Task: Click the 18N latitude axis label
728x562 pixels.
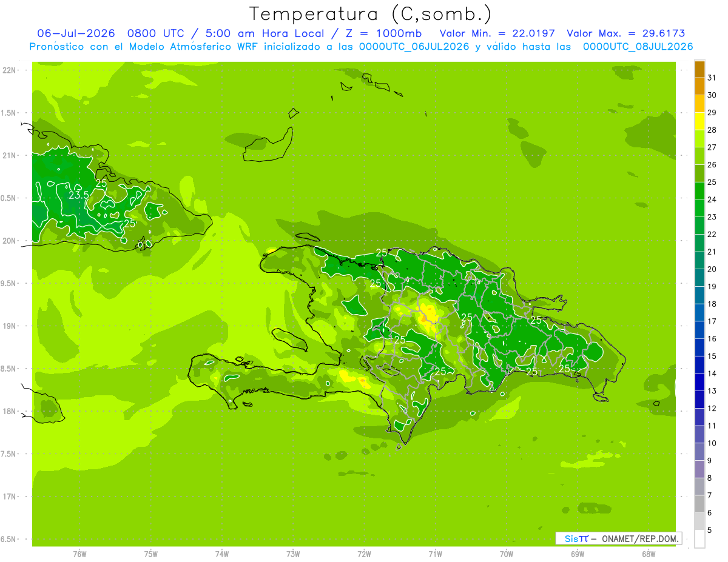Action: (x=10, y=411)
